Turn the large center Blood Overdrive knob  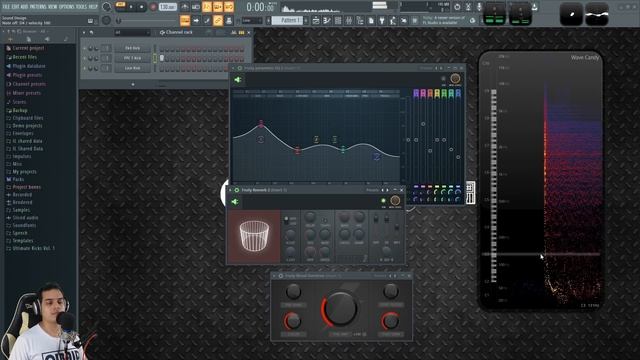pyautogui.click(x=340, y=309)
